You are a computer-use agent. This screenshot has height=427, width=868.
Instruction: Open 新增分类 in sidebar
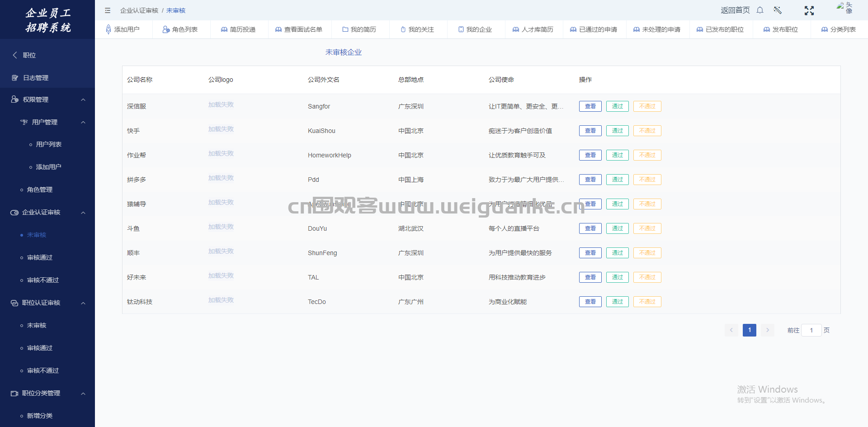(x=40, y=416)
